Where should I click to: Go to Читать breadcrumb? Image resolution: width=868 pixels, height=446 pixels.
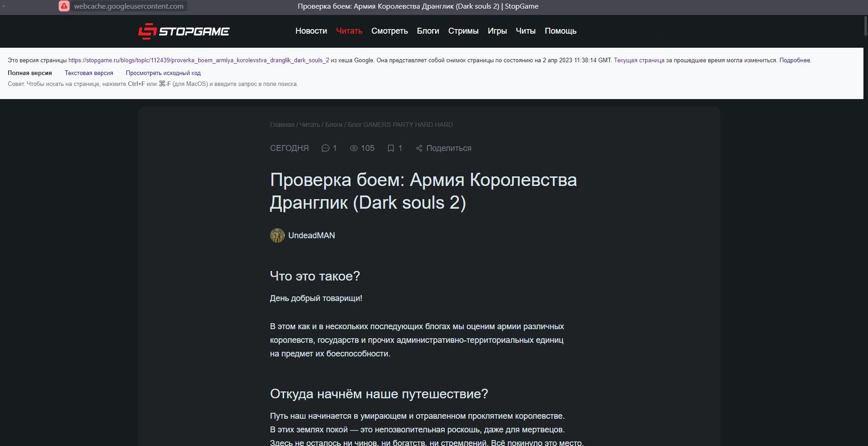(310, 125)
